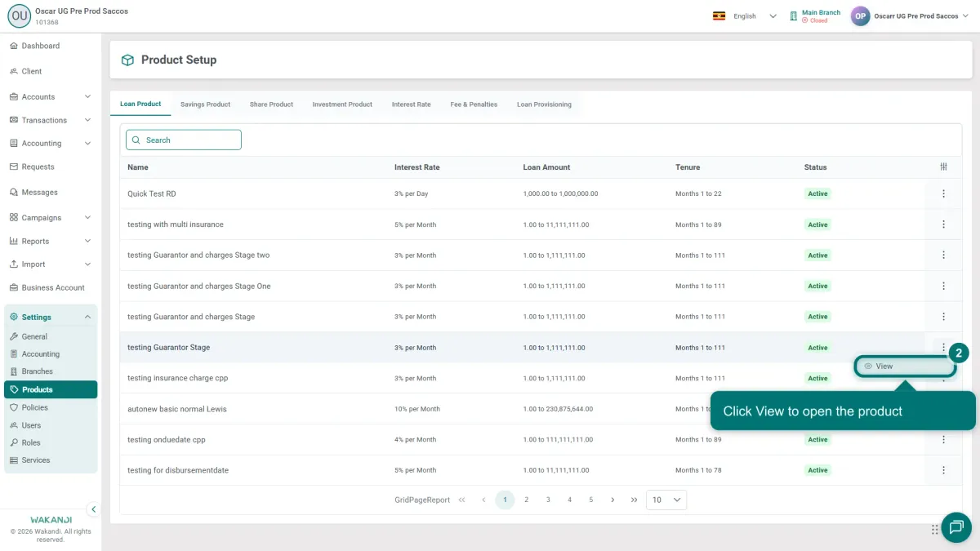
Task: Switch to the Interest Rate tab
Action: 411,104
